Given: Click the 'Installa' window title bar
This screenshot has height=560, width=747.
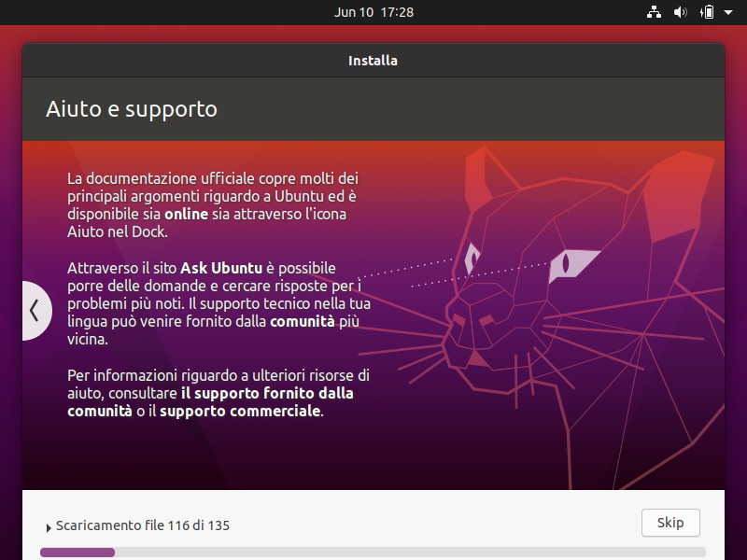Looking at the screenshot, I should (x=373, y=60).
